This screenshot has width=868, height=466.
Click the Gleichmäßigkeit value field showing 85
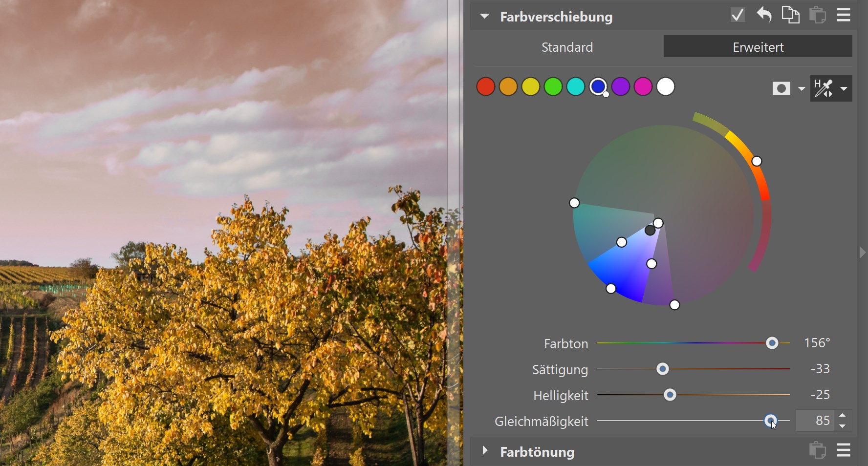point(816,421)
